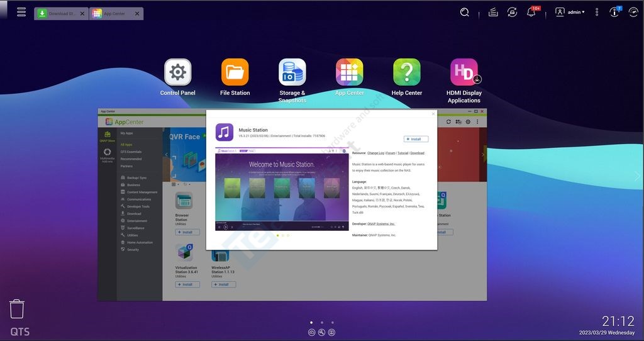Open the three-dot More menu in top bar

click(x=597, y=13)
